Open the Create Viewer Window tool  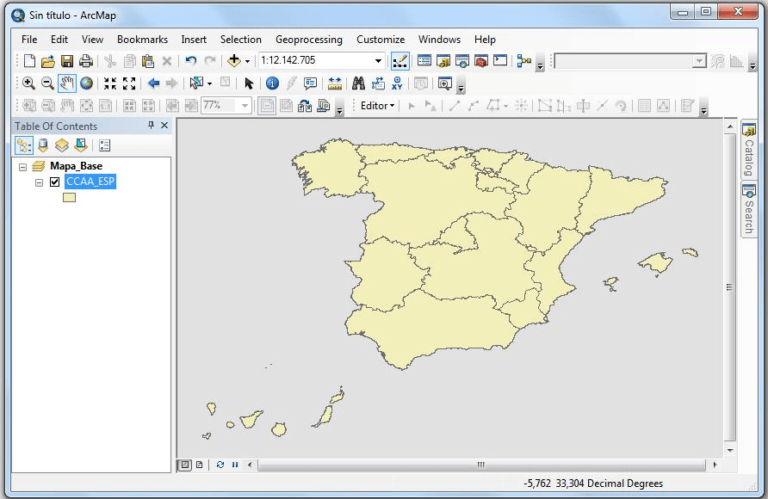click(x=445, y=83)
